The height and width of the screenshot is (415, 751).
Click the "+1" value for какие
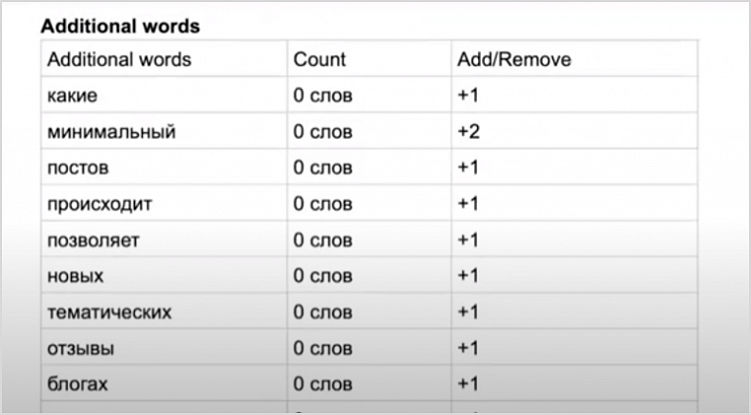[469, 96]
